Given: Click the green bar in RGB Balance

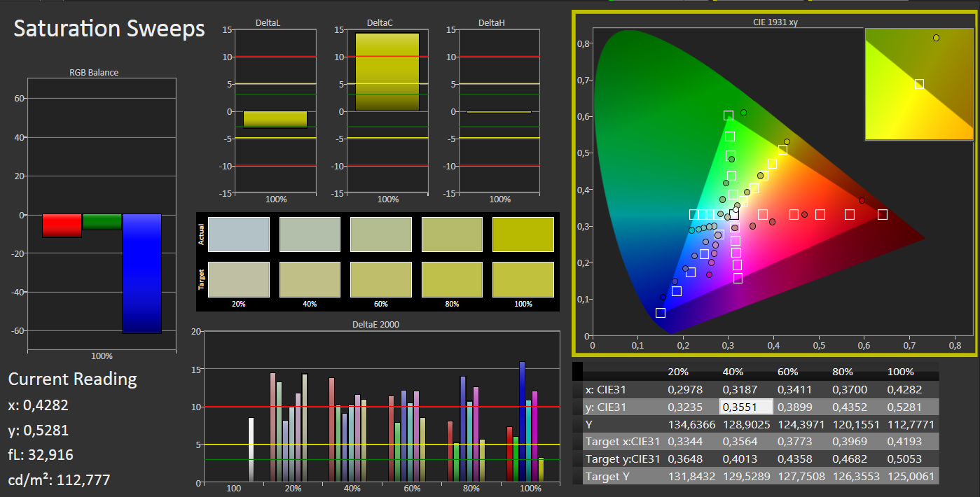Looking at the screenshot, I should coord(102,222).
